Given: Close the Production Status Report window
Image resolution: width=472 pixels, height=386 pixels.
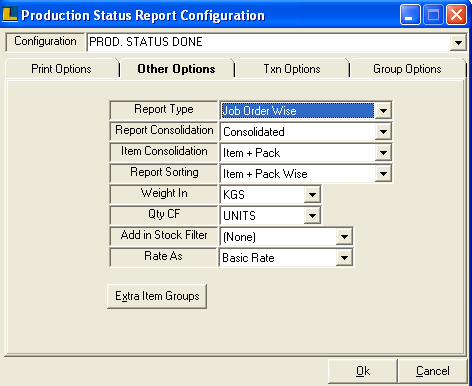Looking at the screenshot, I should click(x=456, y=15).
